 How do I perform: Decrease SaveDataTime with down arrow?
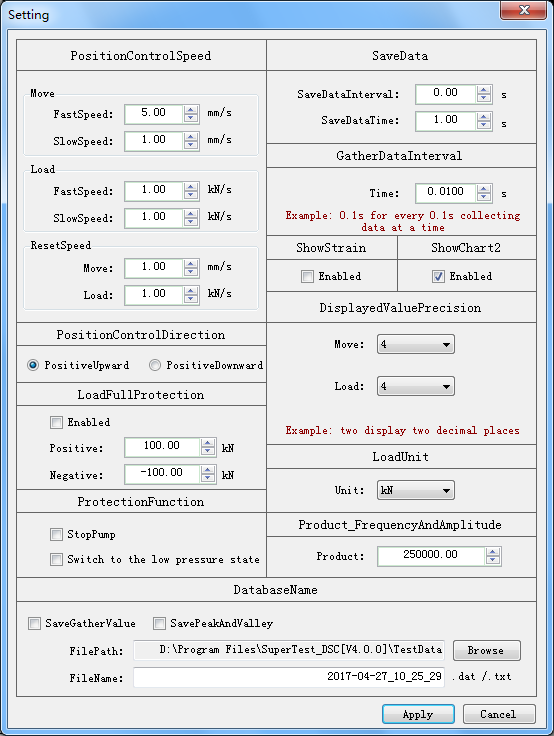[484, 125]
